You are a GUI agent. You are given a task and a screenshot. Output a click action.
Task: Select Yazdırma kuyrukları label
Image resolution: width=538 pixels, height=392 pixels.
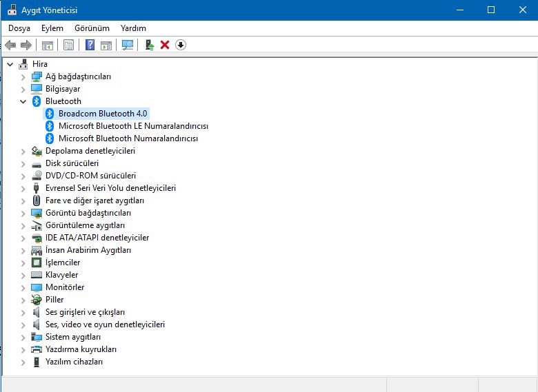81,349
